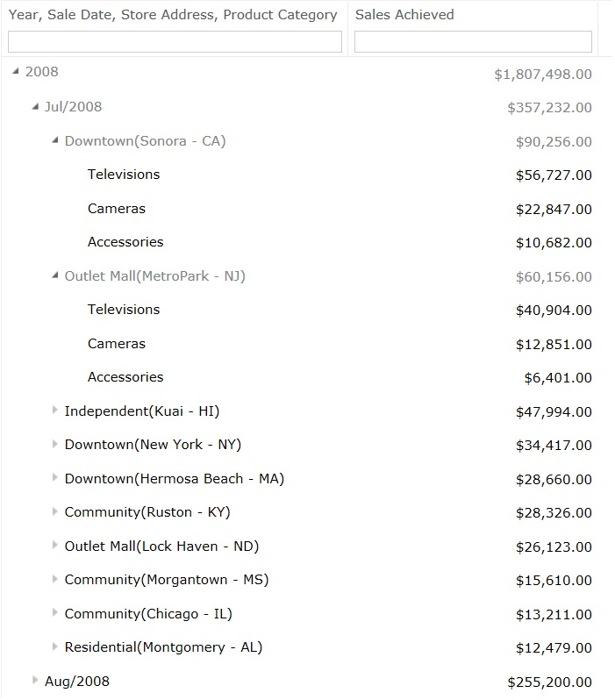Expand Downtown(Hermosa Beach - MA) row
Screen dimensions: 615x700
point(55,478)
